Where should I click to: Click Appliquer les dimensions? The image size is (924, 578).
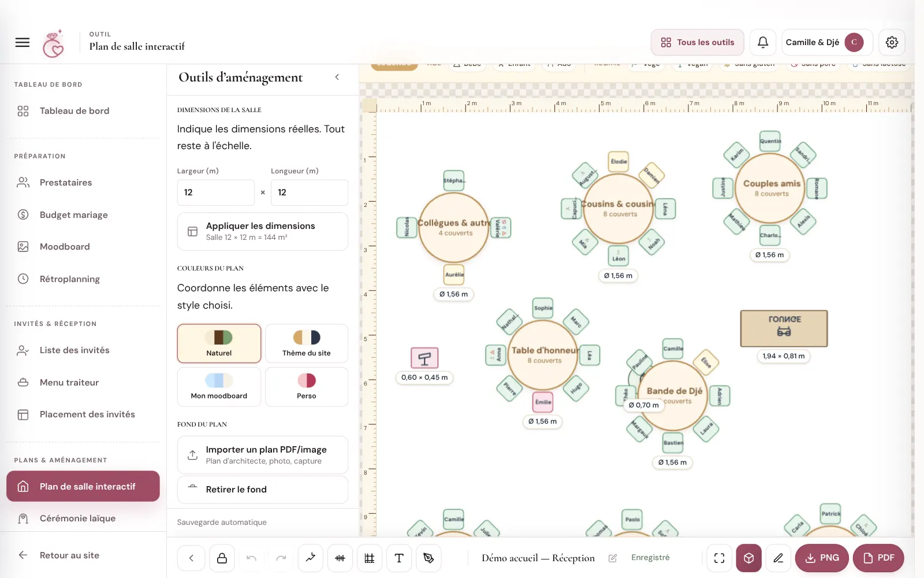pos(263,231)
